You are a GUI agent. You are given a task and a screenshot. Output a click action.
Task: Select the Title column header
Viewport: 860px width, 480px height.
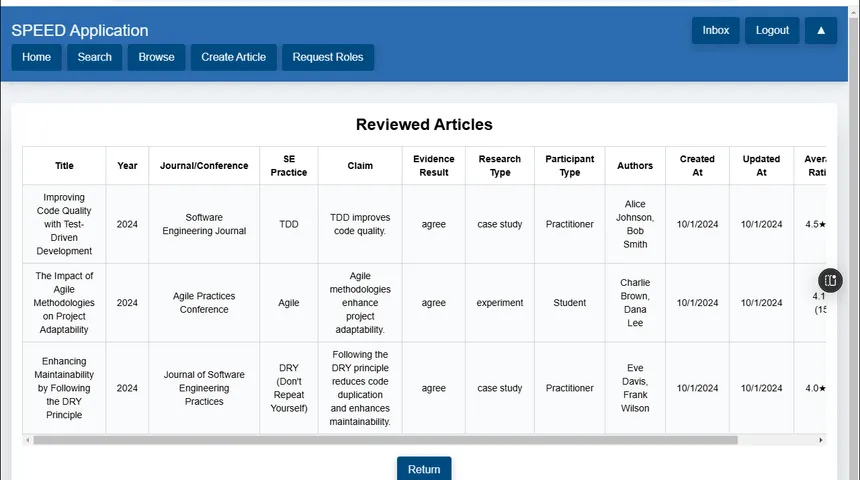click(64, 166)
